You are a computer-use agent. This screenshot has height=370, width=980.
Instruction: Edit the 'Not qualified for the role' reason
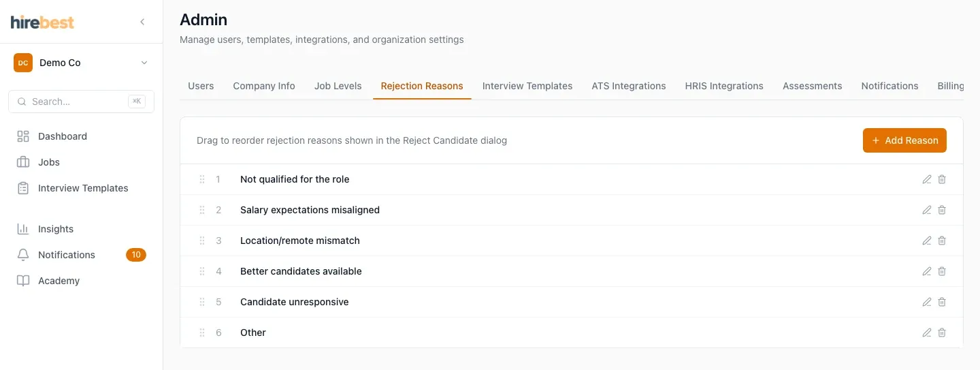pyautogui.click(x=926, y=179)
